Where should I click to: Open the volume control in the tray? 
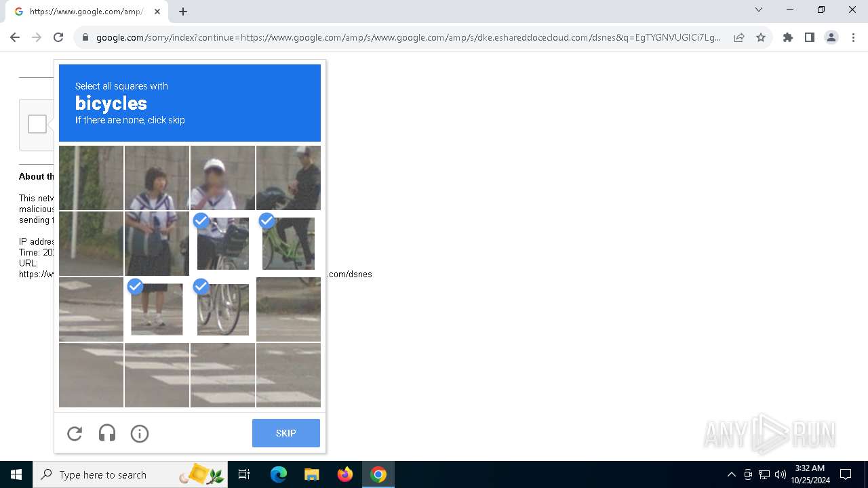click(x=781, y=474)
